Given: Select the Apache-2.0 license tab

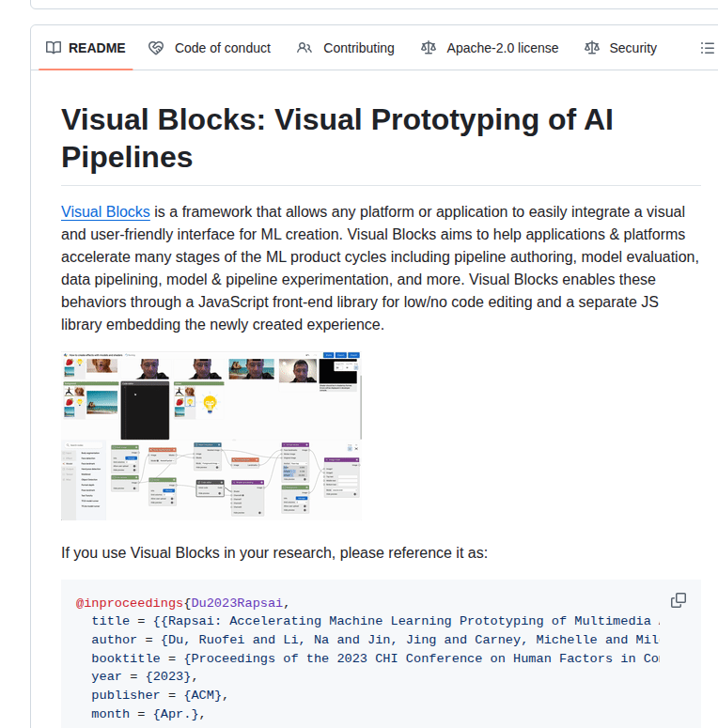Looking at the screenshot, I should pyautogui.click(x=490, y=48).
